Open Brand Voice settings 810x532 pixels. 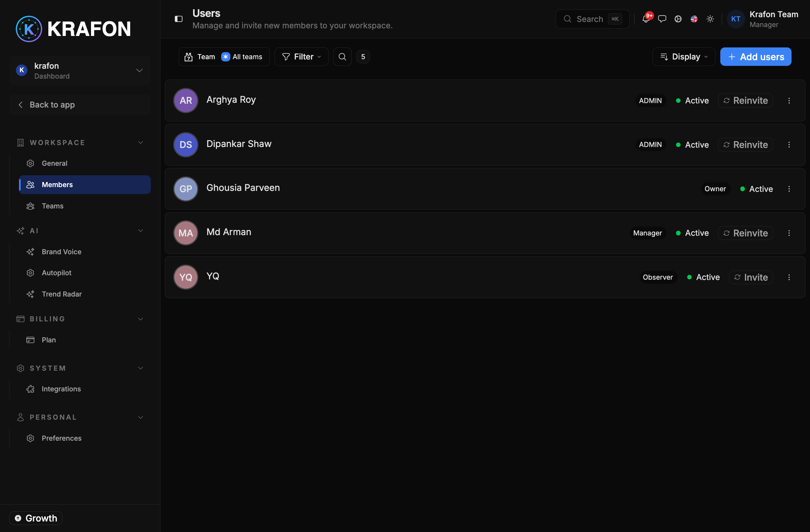pos(84,252)
